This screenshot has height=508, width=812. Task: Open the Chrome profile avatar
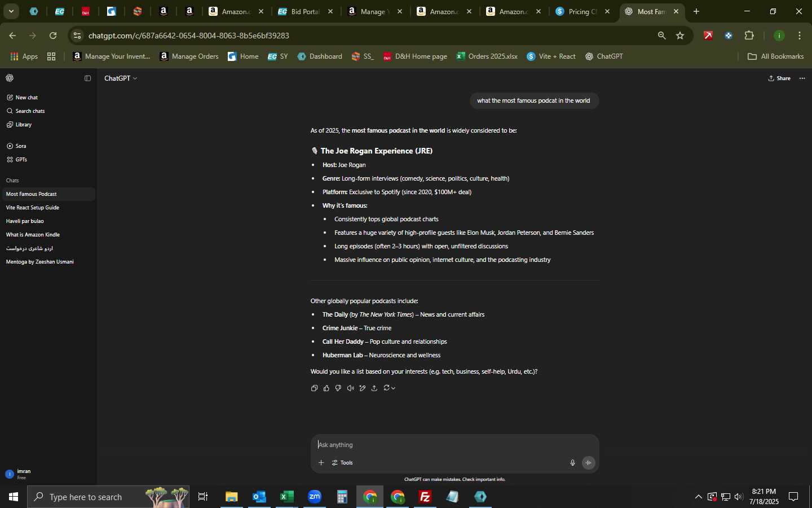pos(779,36)
